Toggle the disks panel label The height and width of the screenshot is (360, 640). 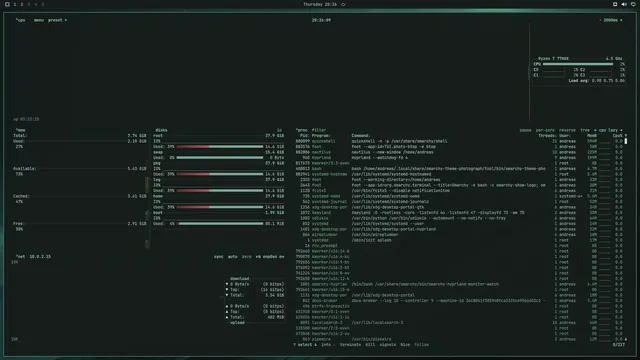point(161,130)
